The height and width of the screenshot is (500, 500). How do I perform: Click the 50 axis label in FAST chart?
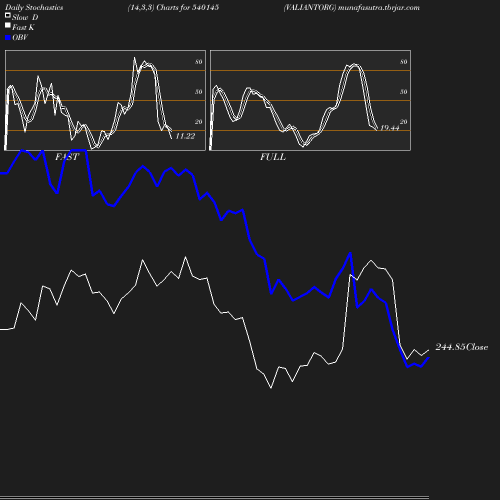click(199, 92)
